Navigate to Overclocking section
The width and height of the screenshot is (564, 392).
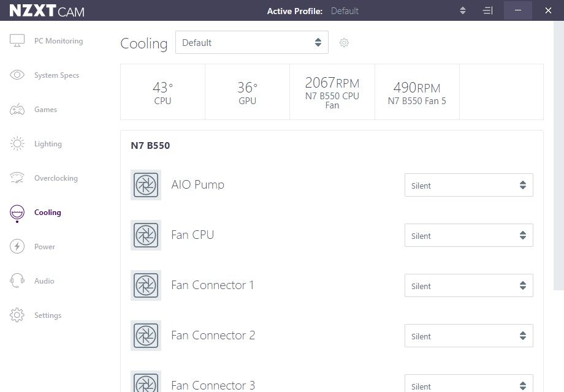[56, 178]
